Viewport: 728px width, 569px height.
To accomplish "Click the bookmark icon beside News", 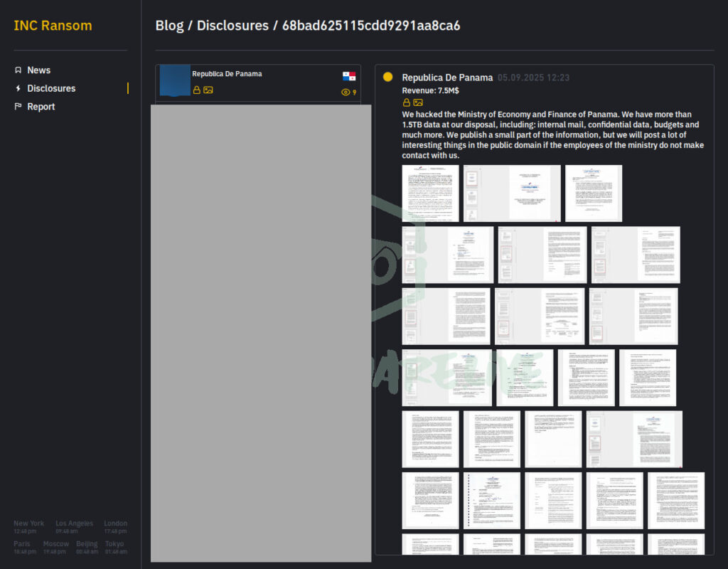I will pos(18,70).
